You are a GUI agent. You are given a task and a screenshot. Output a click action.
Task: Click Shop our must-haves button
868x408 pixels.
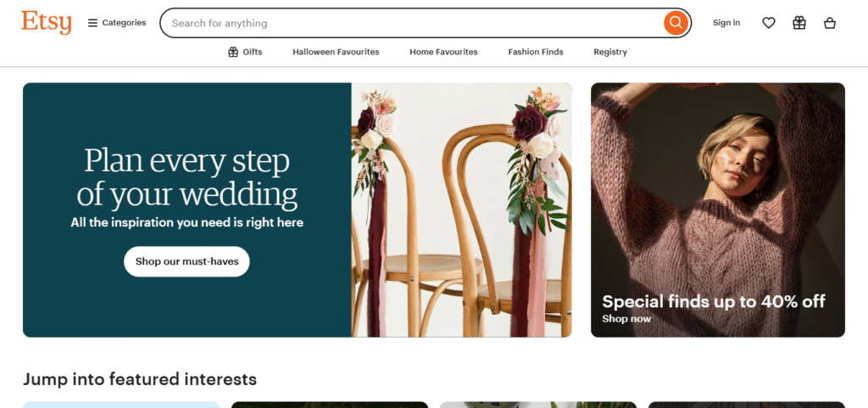click(186, 261)
